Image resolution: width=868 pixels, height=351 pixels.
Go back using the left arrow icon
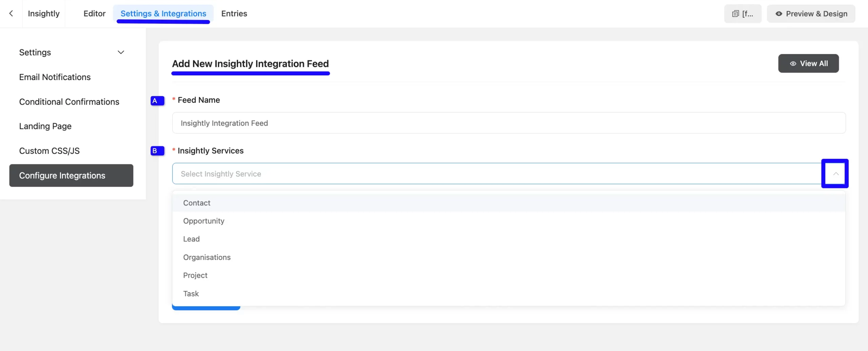11,14
